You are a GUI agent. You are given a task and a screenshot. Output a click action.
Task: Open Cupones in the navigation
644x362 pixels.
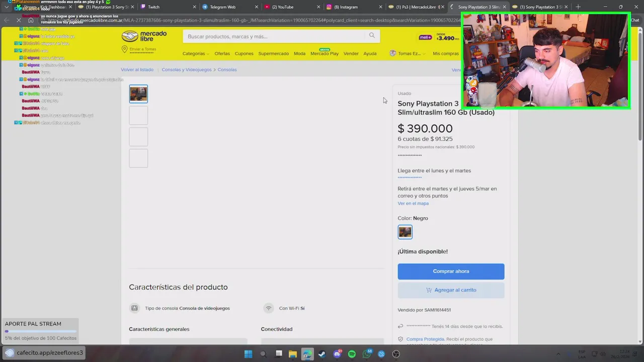click(244, 53)
